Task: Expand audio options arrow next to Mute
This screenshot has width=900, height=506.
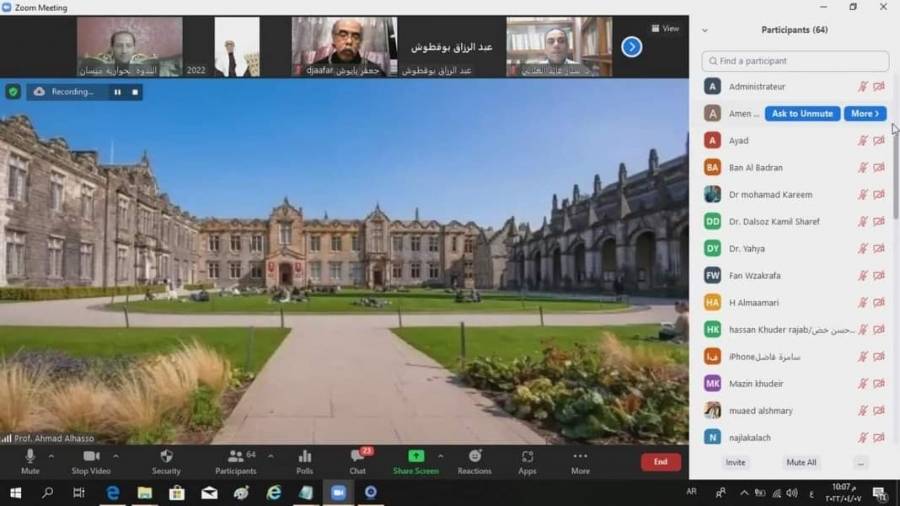Action: pos(51,457)
